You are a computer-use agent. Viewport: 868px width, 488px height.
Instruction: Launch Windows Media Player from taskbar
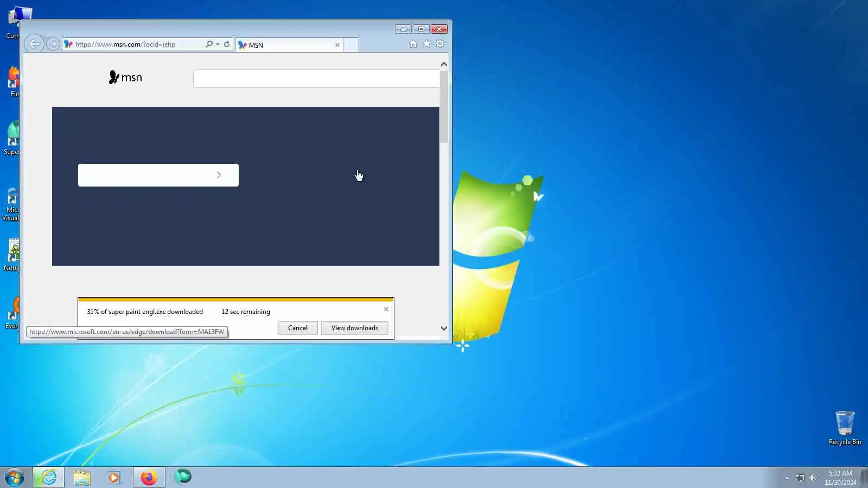pyautogui.click(x=115, y=477)
